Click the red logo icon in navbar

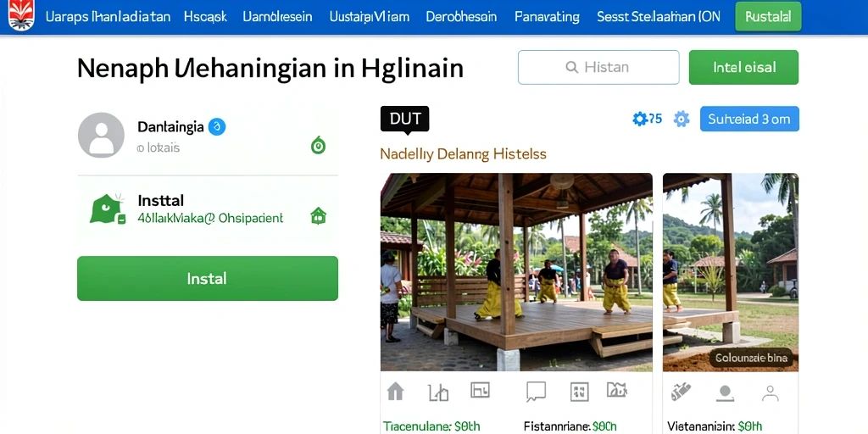pyautogui.click(x=21, y=15)
